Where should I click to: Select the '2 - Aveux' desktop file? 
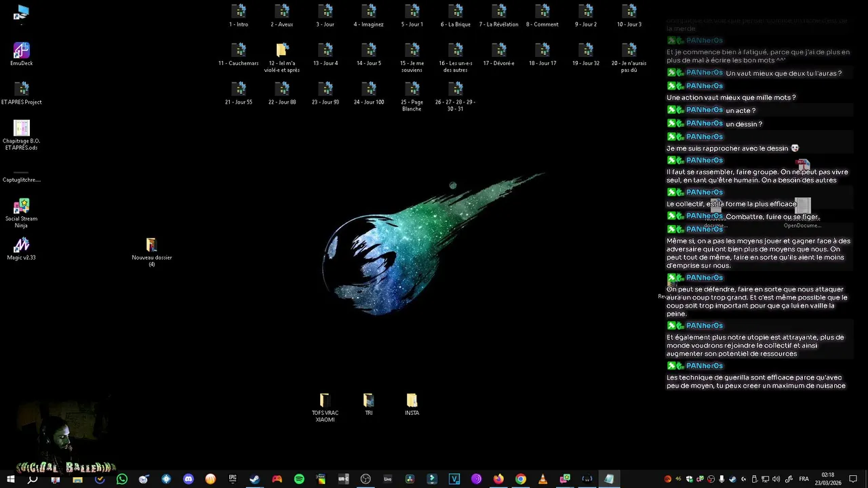[x=282, y=16]
